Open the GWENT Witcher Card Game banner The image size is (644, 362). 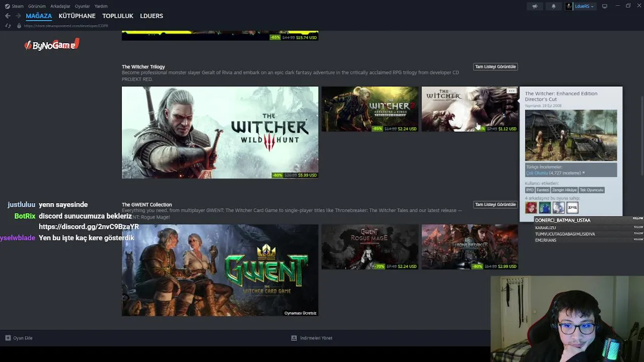pyautogui.click(x=220, y=270)
